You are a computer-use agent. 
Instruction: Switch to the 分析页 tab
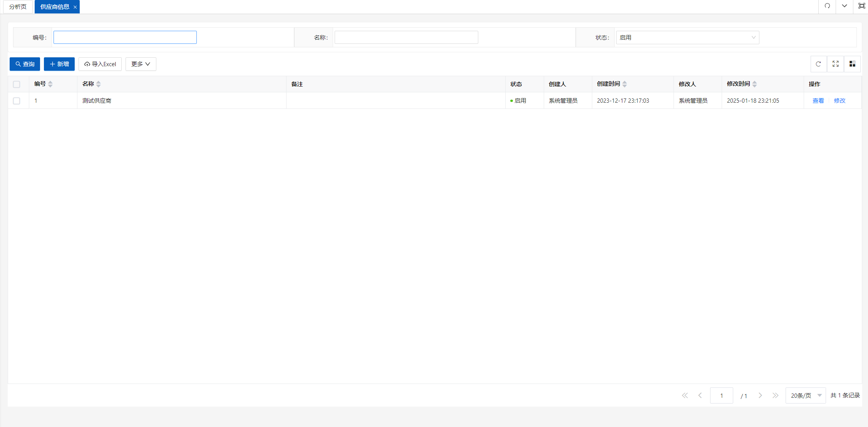[18, 7]
